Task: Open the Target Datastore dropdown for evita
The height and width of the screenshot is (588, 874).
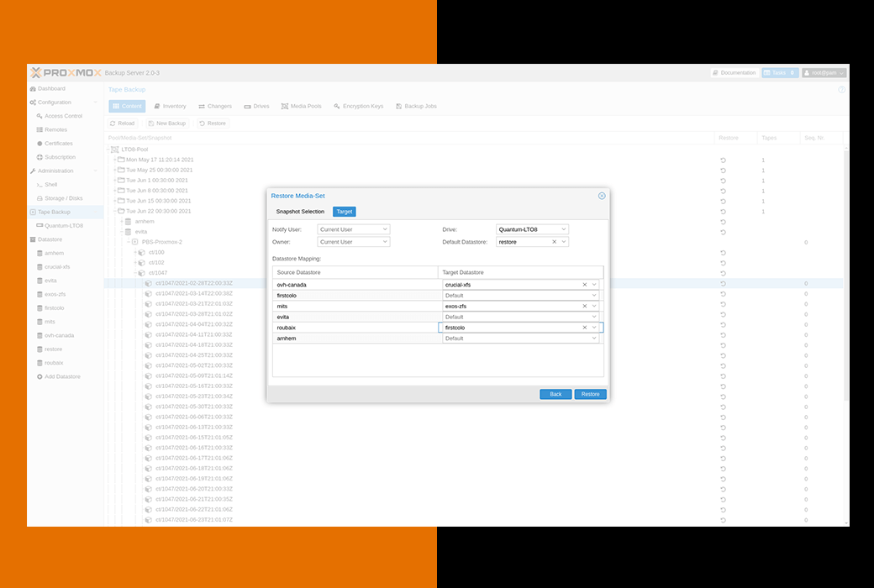Action: click(x=594, y=317)
